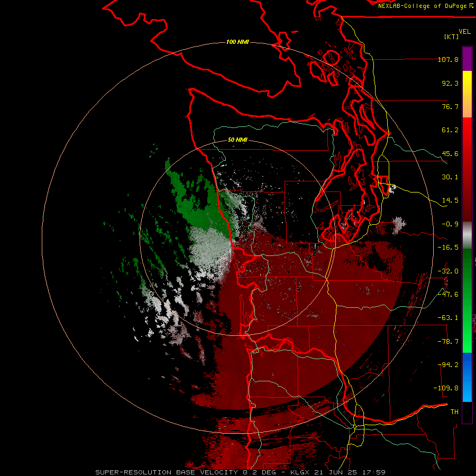Viewport: 476px width, 476px height.
Task: Select the 14.5 velocity scale value
Action: pos(450,200)
